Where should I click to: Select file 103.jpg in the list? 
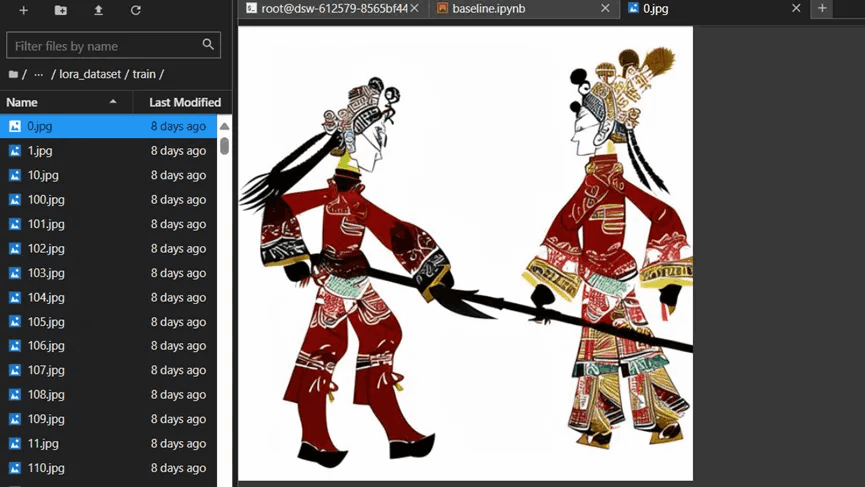tap(108, 273)
